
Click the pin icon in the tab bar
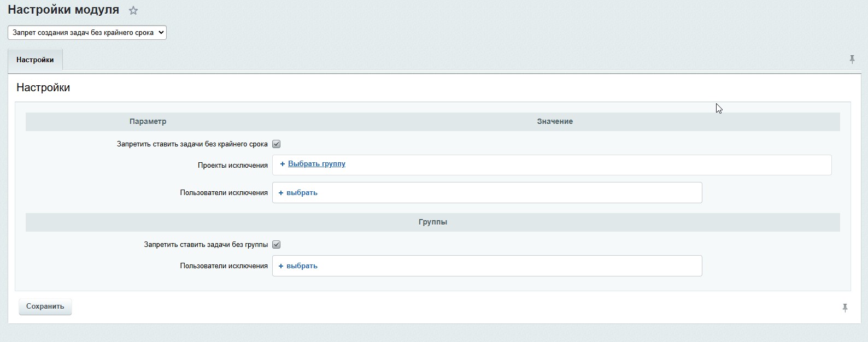coord(852,60)
